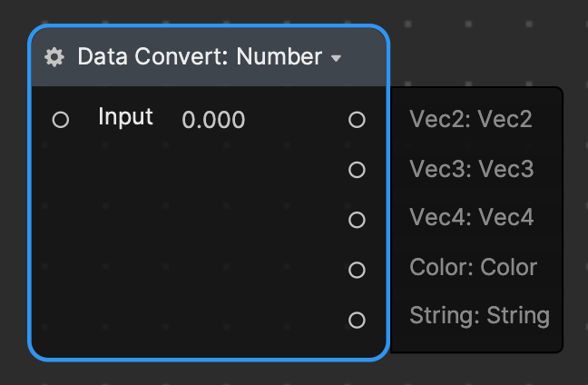This screenshot has height=385, width=588.
Task: Select the Color: Color output label
Action: (474, 268)
